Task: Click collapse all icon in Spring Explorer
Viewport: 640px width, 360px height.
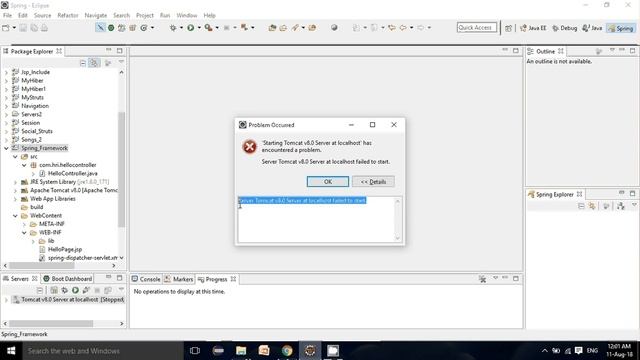Action: click(x=581, y=206)
